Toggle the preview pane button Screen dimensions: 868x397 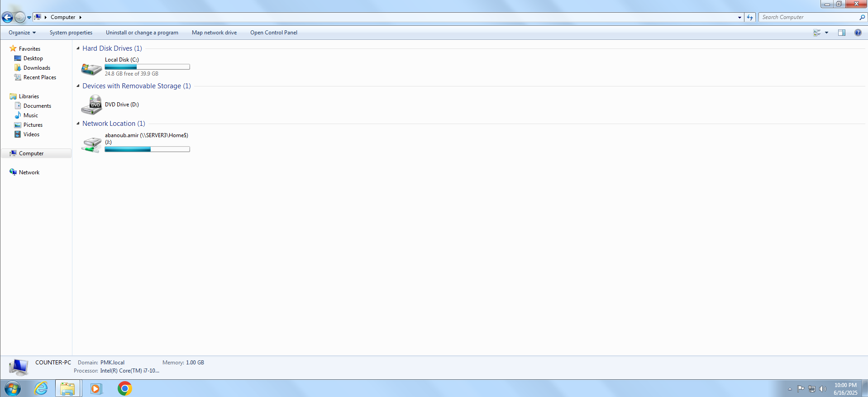pos(841,33)
